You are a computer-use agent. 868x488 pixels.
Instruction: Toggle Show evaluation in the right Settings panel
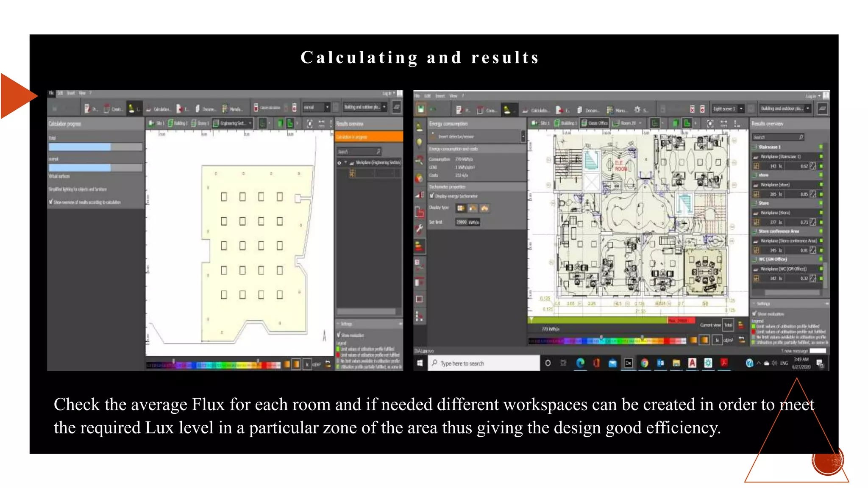(754, 314)
